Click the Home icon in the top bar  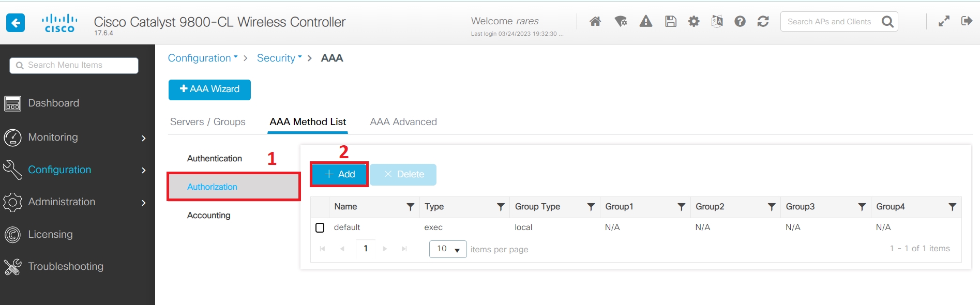[x=595, y=21]
